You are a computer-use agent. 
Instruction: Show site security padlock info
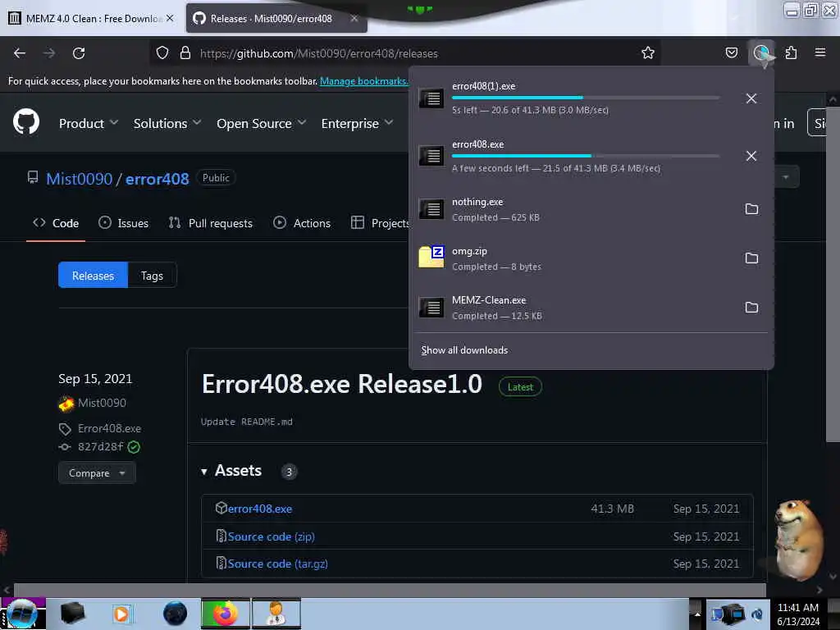pos(185,52)
